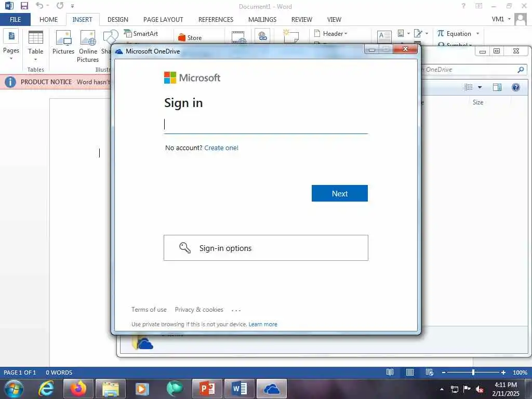Open the more options ellipsis in footer
This screenshot has height=399, width=532.
point(236,310)
